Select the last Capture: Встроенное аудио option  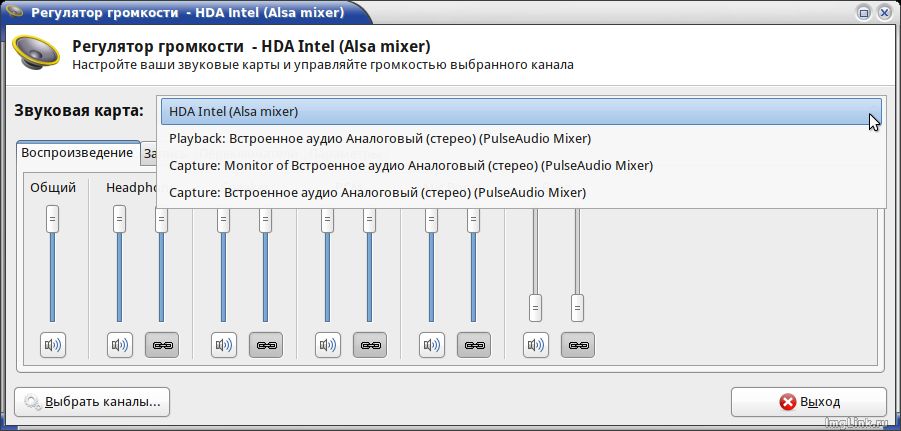coord(521,193)
